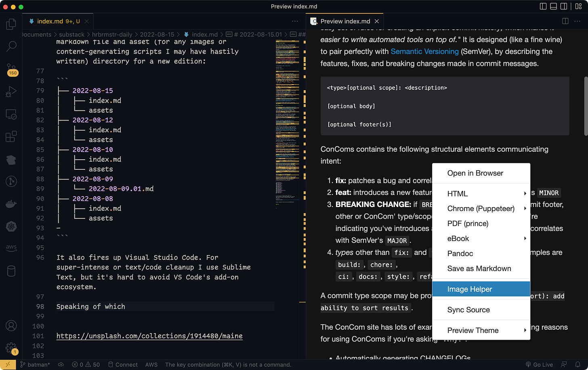
Task: Open the Kubernetes helm-wheel view
Action: point(11,226)
